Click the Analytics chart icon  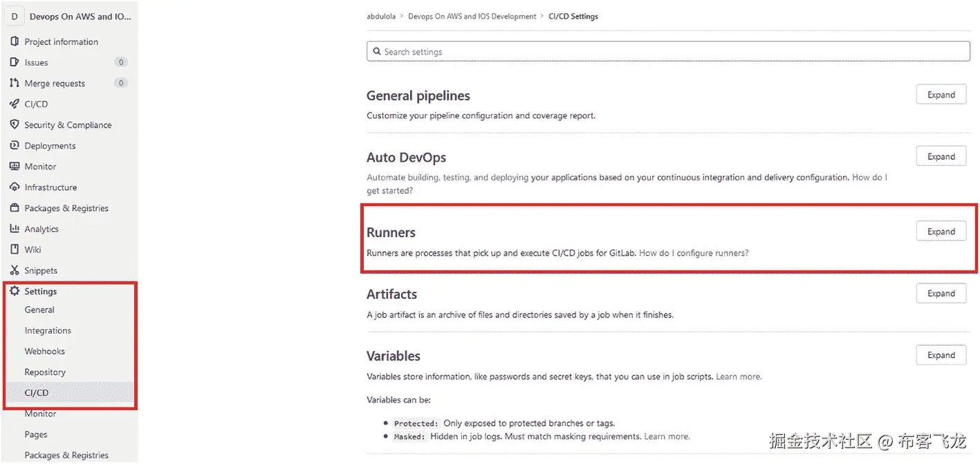pos(15,229)
